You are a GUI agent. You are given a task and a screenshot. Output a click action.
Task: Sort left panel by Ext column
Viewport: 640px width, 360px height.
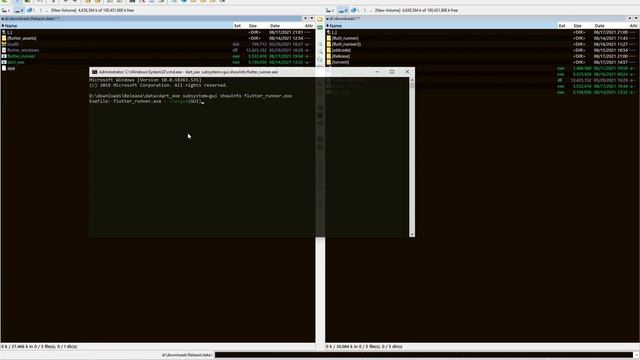[238, 26]
